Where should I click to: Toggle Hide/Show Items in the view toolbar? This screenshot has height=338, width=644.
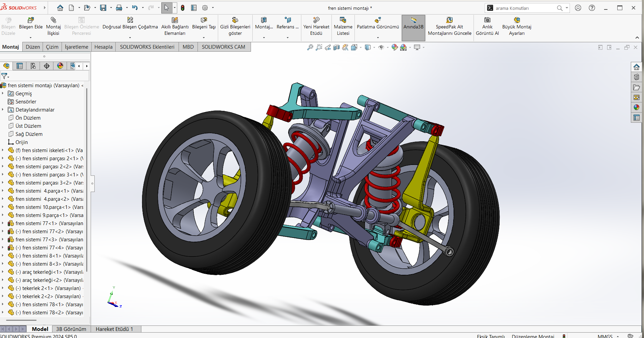click(381, 47)
